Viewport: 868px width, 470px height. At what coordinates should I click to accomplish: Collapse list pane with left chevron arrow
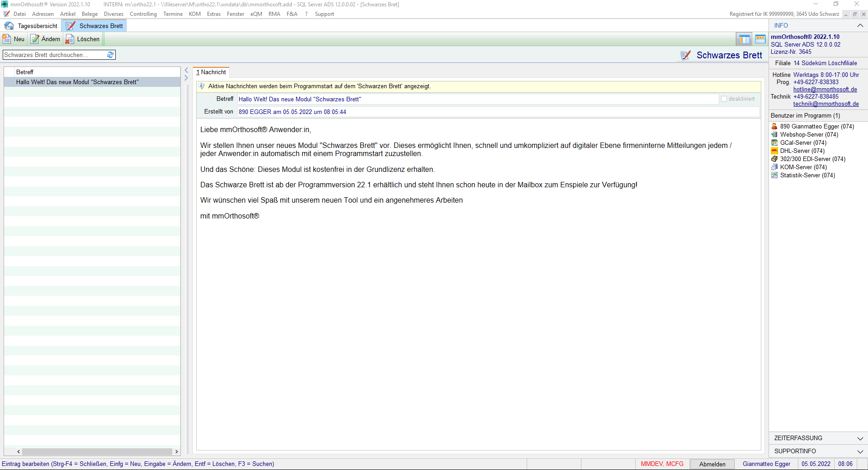[186, 71]
